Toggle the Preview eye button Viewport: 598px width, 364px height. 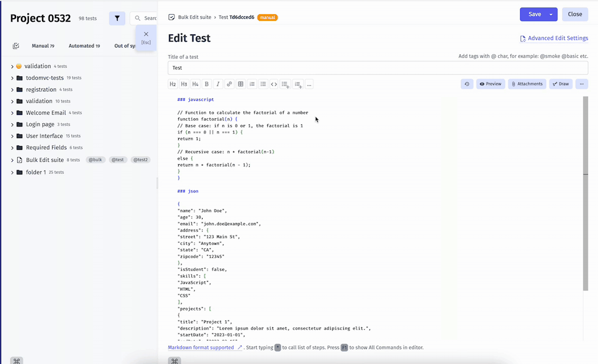[490, 84]
